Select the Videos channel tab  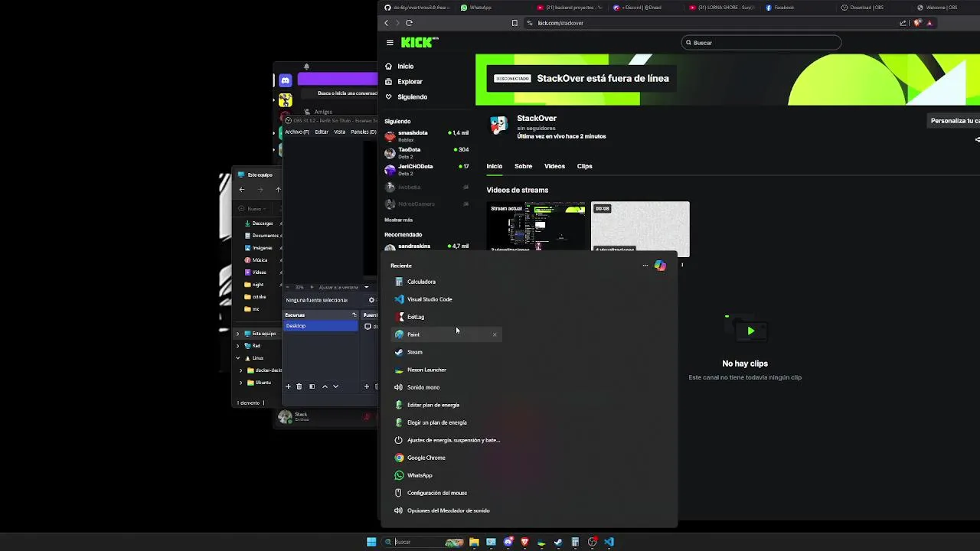[x=554, y=166]
